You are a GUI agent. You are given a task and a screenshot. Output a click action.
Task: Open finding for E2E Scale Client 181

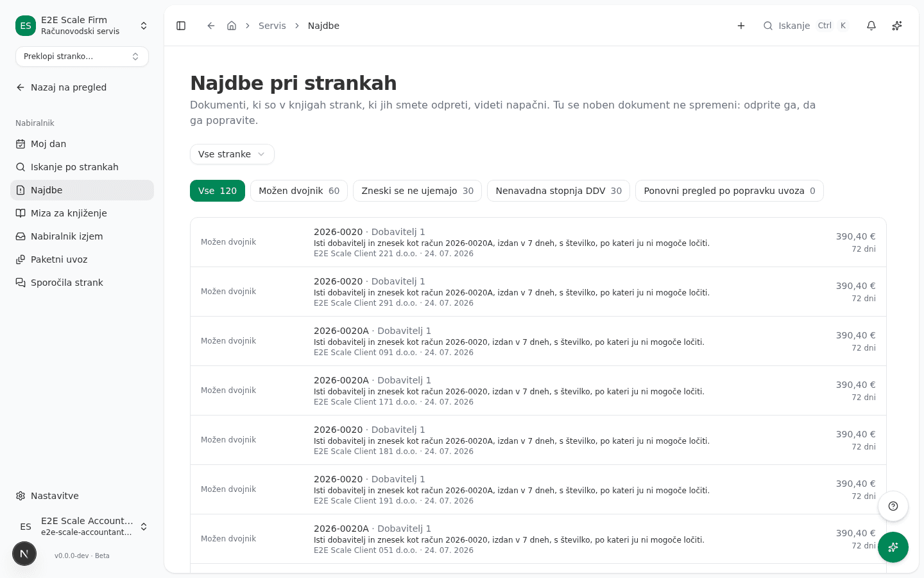pyautogui.click(x=538, y=440)
